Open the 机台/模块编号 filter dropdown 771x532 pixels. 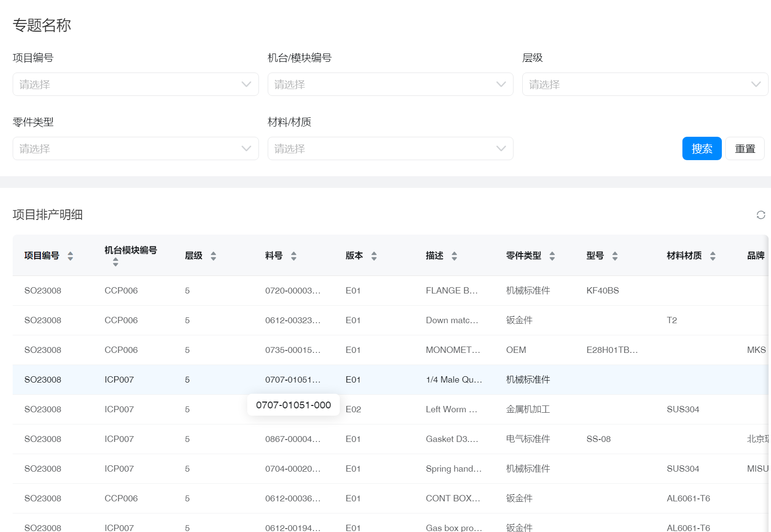coord(390,84)
